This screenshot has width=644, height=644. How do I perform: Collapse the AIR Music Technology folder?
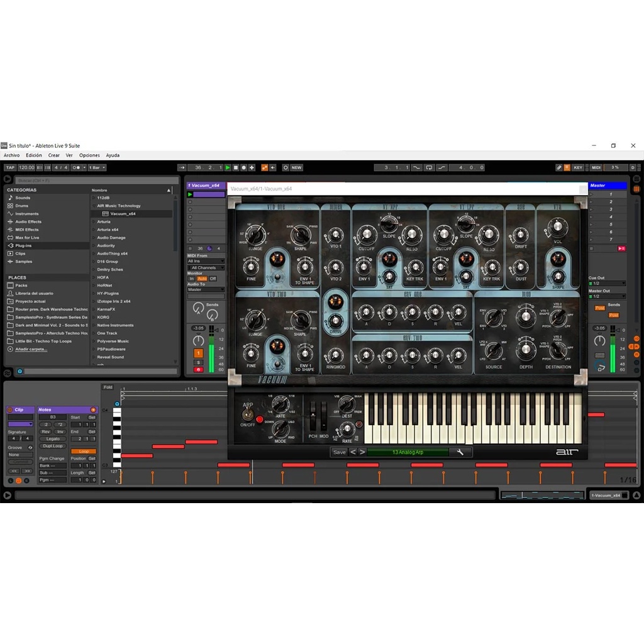tap(94, 206)
